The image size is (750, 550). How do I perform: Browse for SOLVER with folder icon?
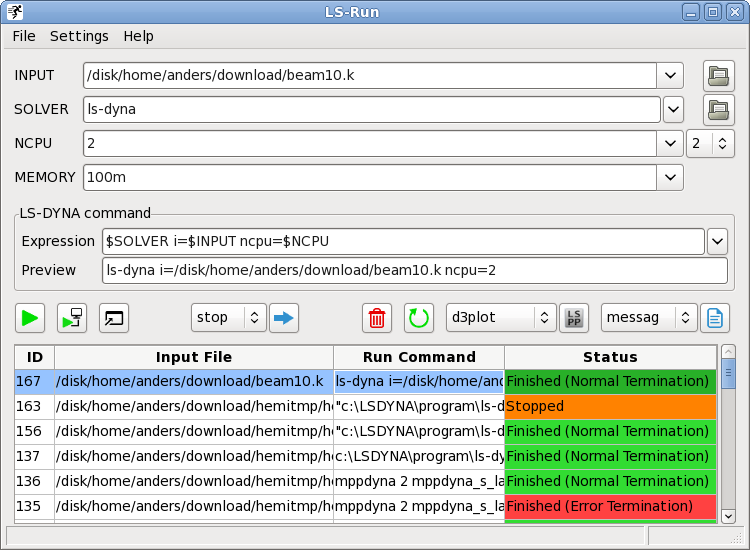(x=718, y=110)
